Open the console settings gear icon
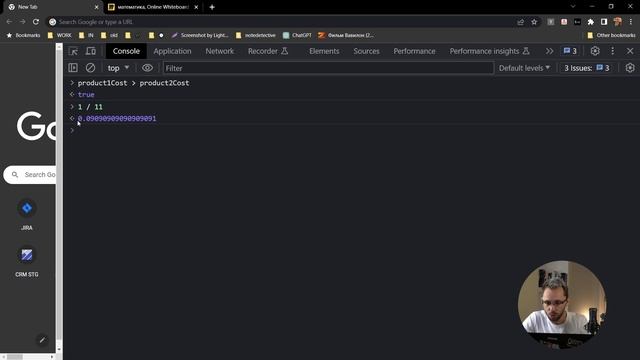Screen dimensions: 640x360 tap(630, 68)
